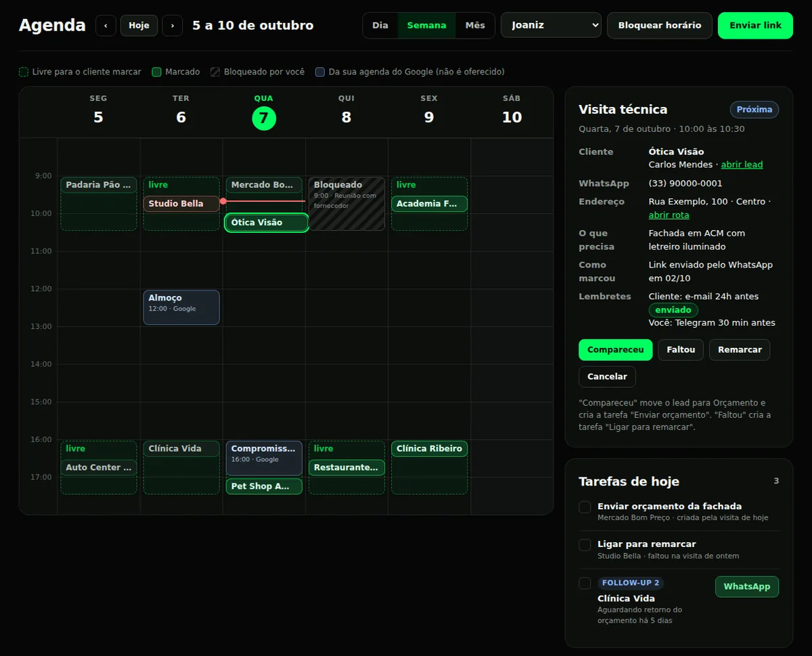The width and height of the screenshot is (812, 656).
Task: Click the 'abrir rota' link
Action: click(x=669, y=215)
